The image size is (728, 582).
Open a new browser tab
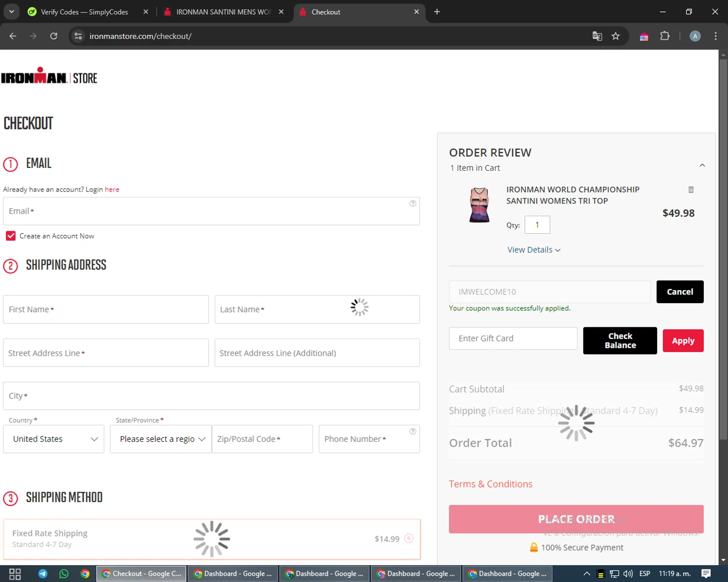[437, 12]
